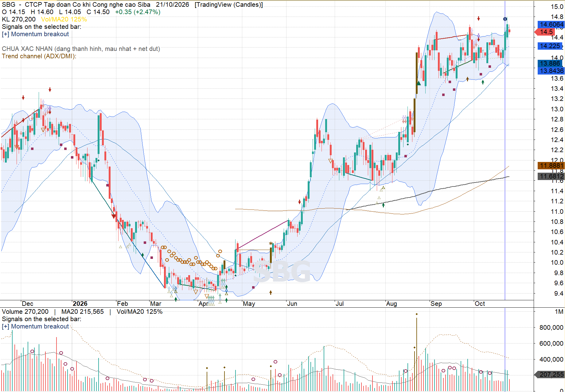
Task: Click the brown up arrow below the May candles
Action: (271, 293)
